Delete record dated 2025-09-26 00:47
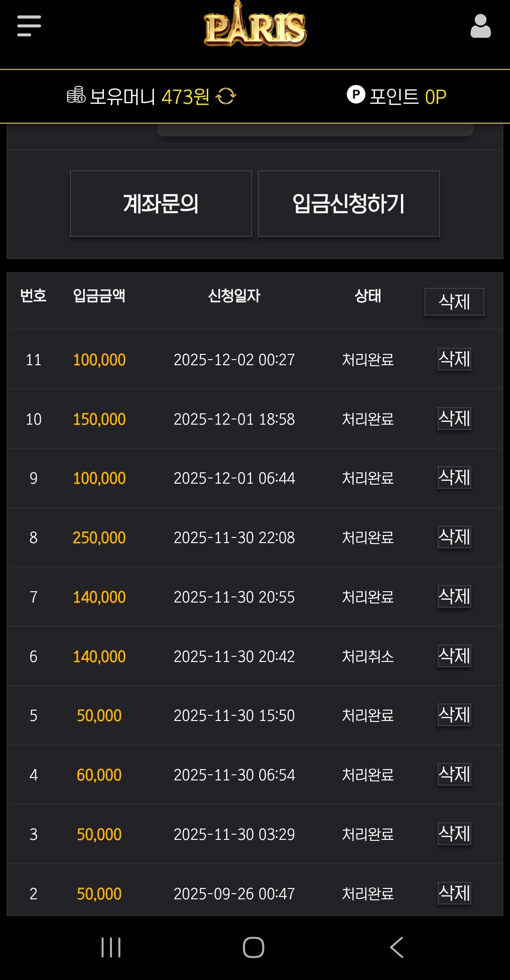510x980 pixels. coord(454,893)
